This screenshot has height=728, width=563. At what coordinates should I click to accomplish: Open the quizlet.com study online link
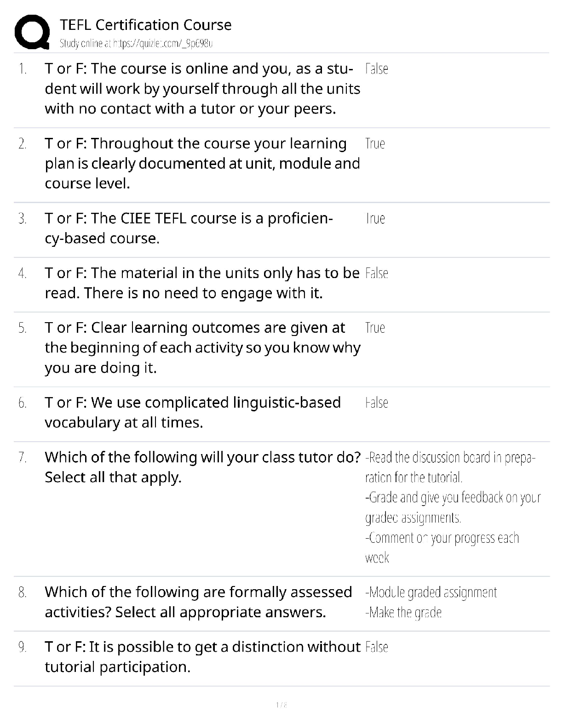136,44
